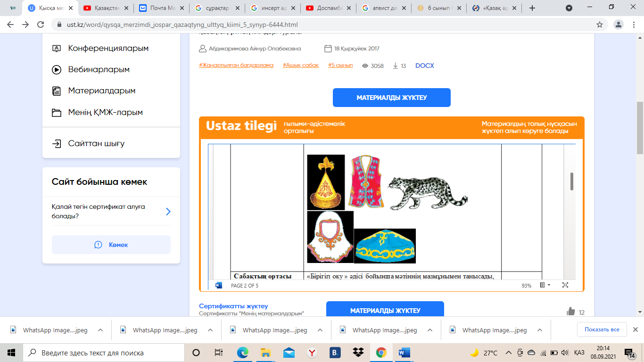This screenshot has height=362, width=644.
Task: Click the #5 сынып tag
Action: (340, 66)
